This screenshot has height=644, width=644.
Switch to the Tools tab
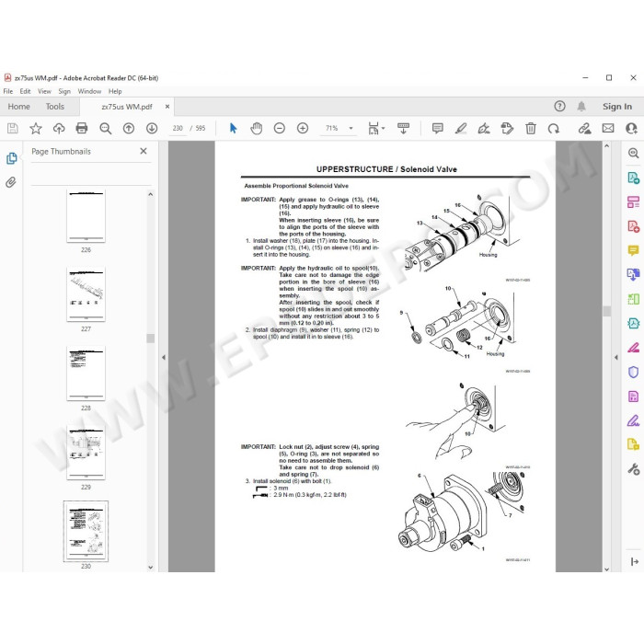(x=55, y=107)
